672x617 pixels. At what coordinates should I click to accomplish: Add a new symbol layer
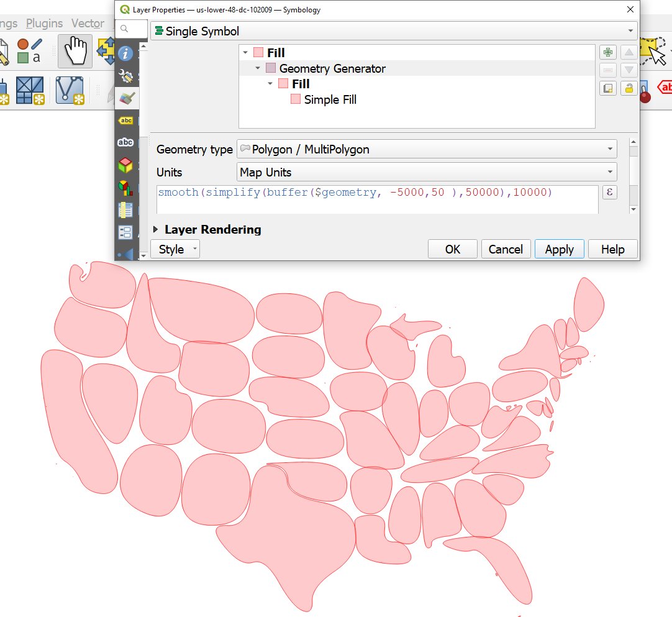pos(607,52)
